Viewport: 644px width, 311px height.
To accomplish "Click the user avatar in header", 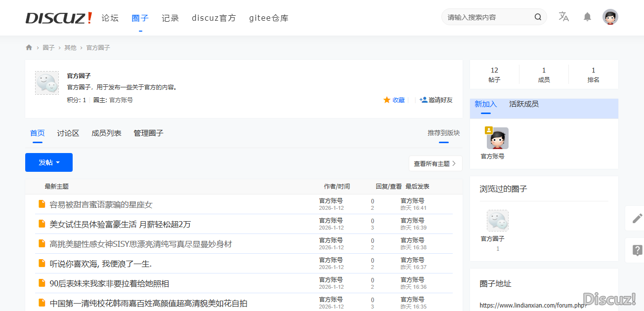I will click(x=610, y=17).
